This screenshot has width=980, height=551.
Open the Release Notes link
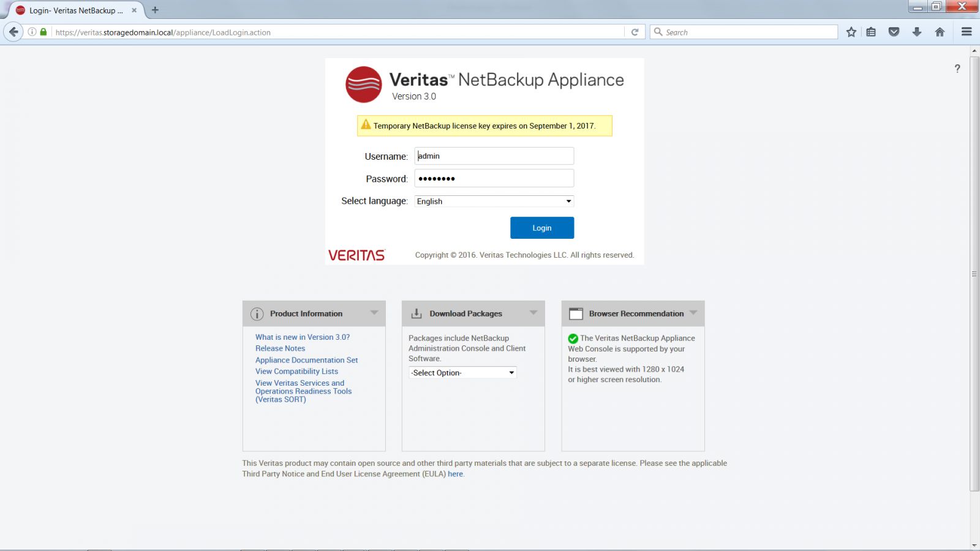(280, 348)
